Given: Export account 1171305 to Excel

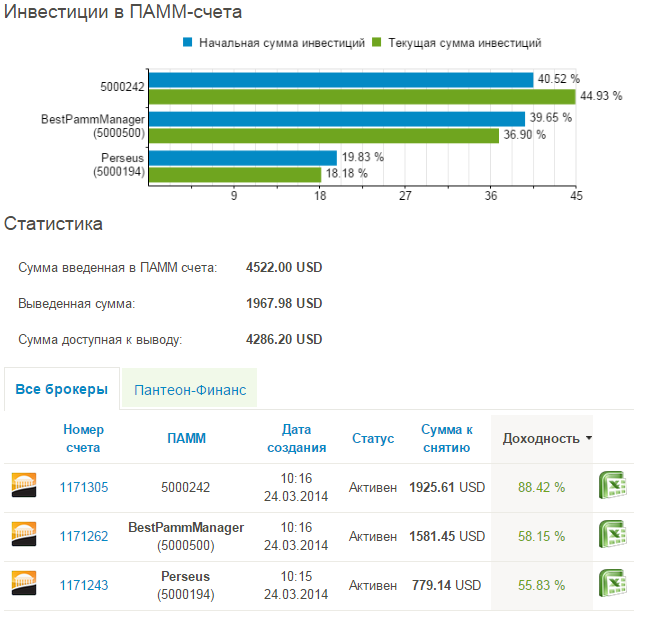Looking at the screenshot, I should 613,485.
